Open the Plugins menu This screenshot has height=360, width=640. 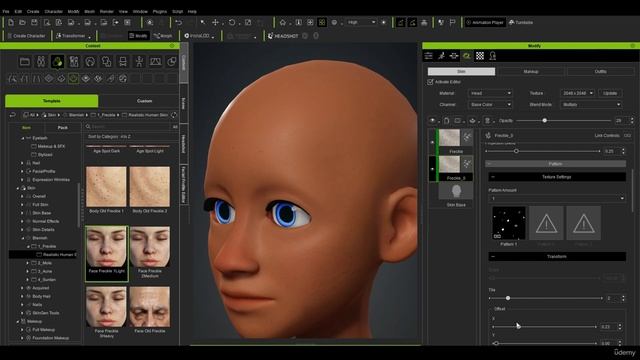coord(160,11)
